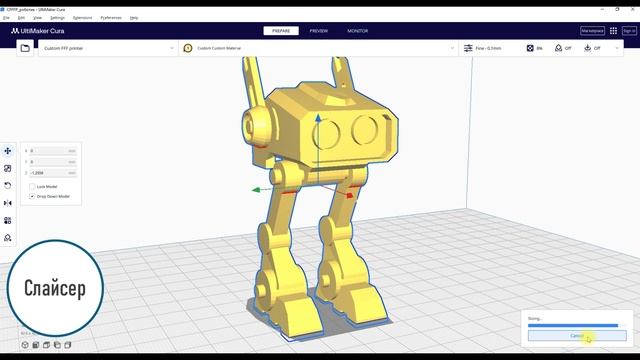Toggle the Drop Down Model checkbox
This screenshot has height=360, width=640.
[x=32, y=196]
